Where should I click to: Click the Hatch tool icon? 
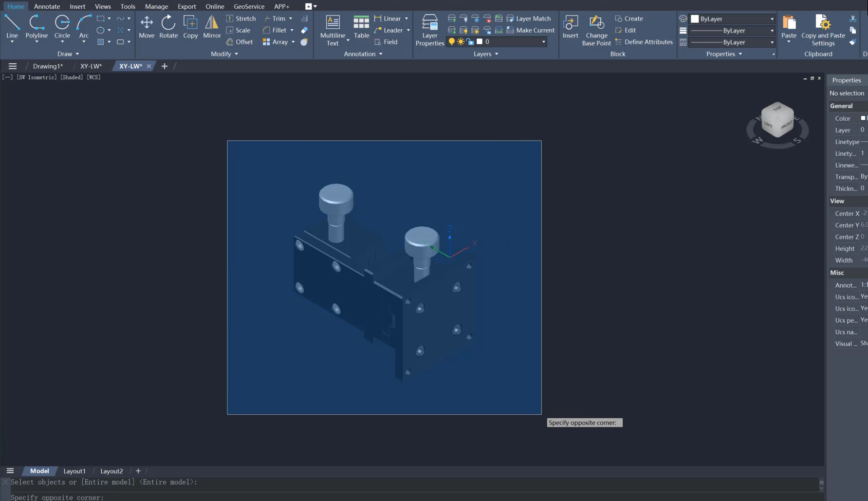click(x=100, y=42)
